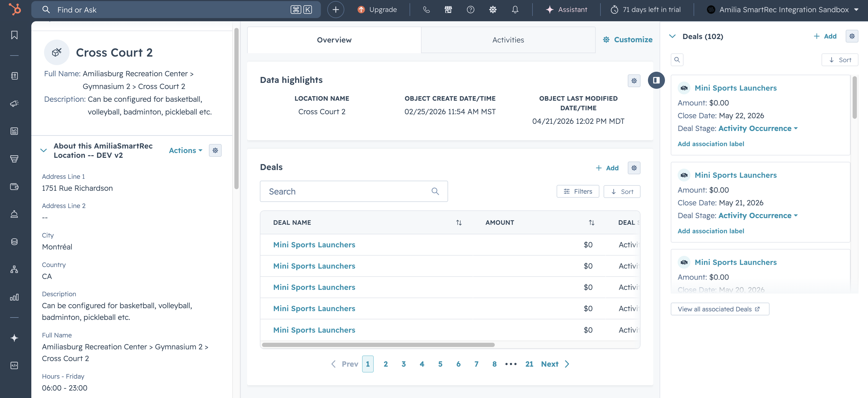Click the Deals sidebar card list scrollbar
Viewport: 868px width, 398px height.
(x=854, y=98)
